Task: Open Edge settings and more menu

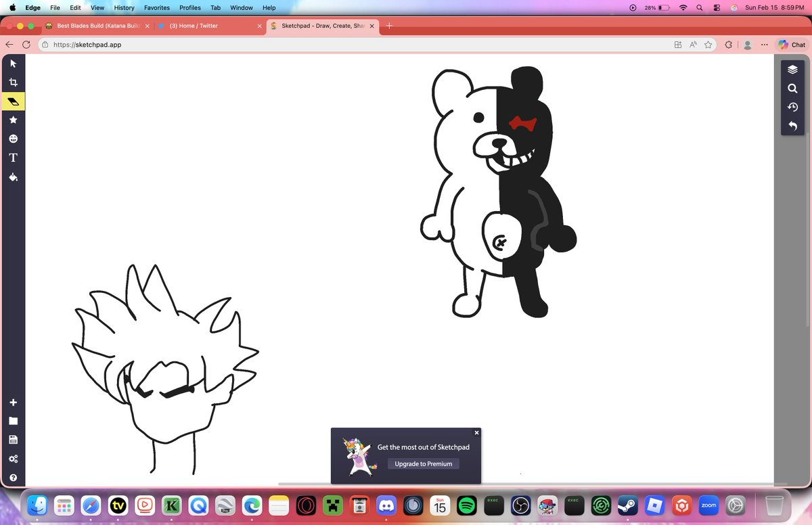Action: coord(764,45)
